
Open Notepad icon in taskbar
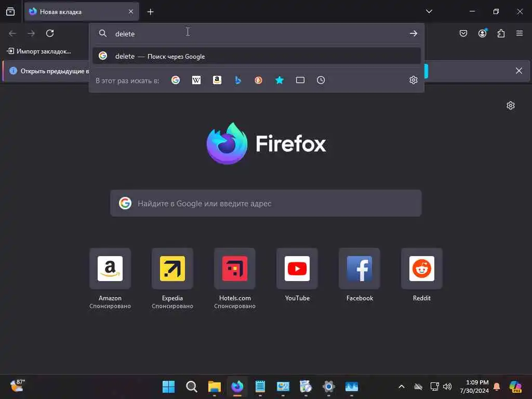pyautogui.click(x=260, y=387)
